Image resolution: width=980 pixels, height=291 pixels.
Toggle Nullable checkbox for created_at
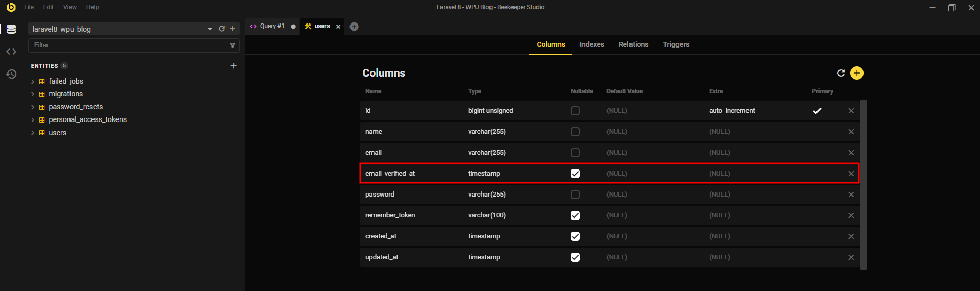click(575, 236)
